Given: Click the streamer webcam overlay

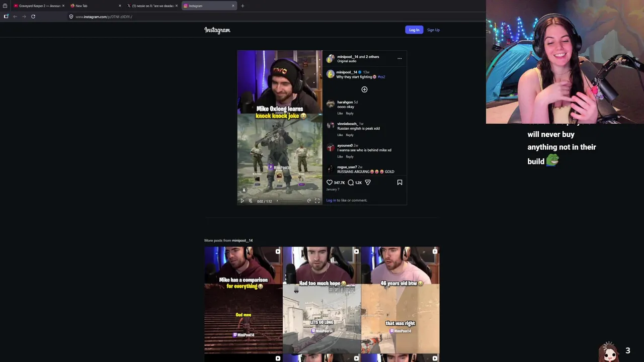Looking at the screenshot, I should pos(565,62).
